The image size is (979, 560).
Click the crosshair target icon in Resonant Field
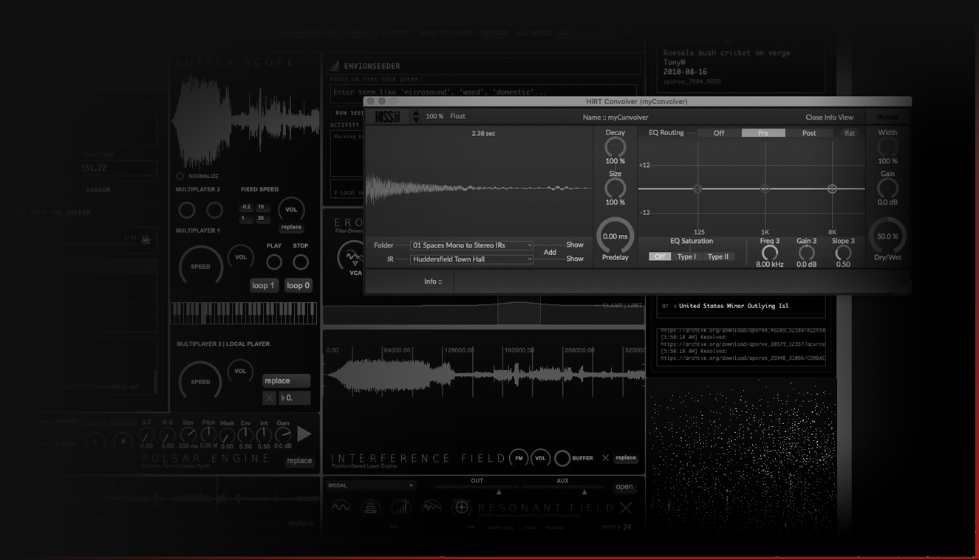(x=461, y=508)
